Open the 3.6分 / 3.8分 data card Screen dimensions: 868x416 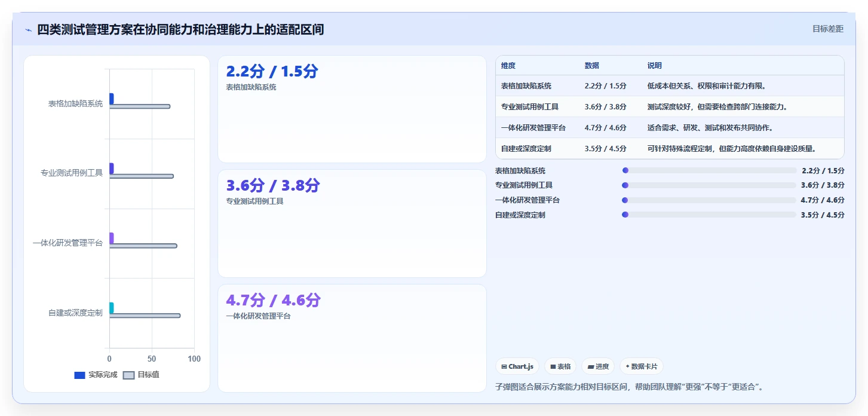pyautogui.click(x=352, y=224)
